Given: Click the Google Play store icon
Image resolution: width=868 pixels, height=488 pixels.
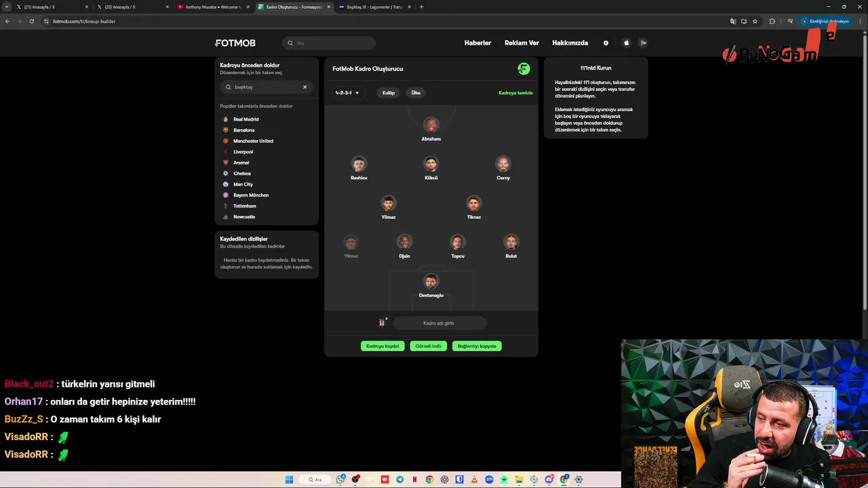Looking at the screenshot, I should click(x=643, y=43).
